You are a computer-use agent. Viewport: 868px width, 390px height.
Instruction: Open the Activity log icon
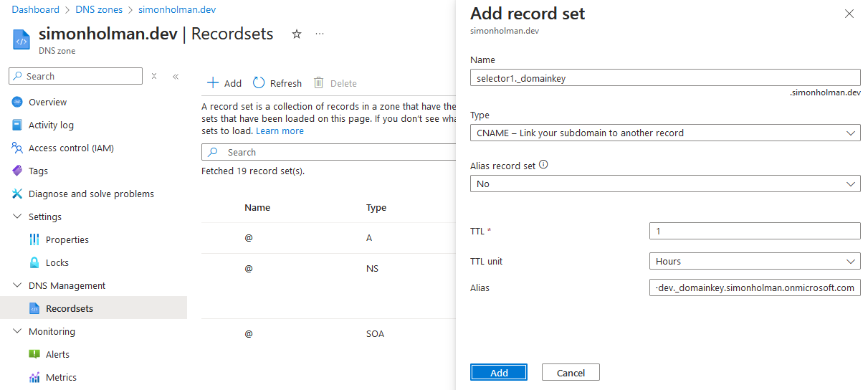coord(17,125)
